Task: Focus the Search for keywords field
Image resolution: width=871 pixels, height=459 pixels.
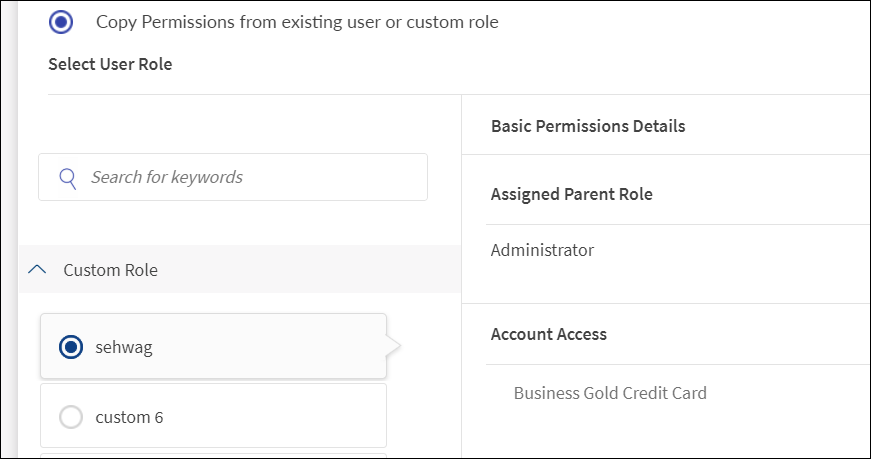Action: (250, 177)
